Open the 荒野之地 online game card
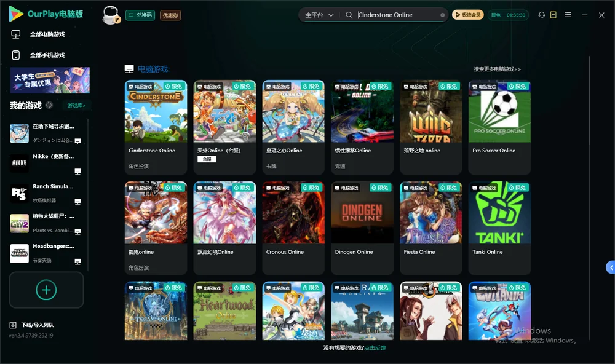 (x=431, y=127)
